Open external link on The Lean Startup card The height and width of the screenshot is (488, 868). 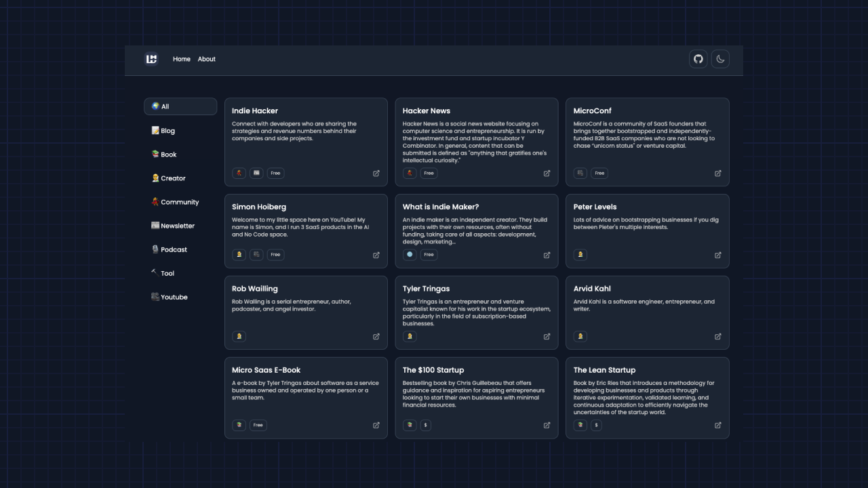tap(718, 426)
